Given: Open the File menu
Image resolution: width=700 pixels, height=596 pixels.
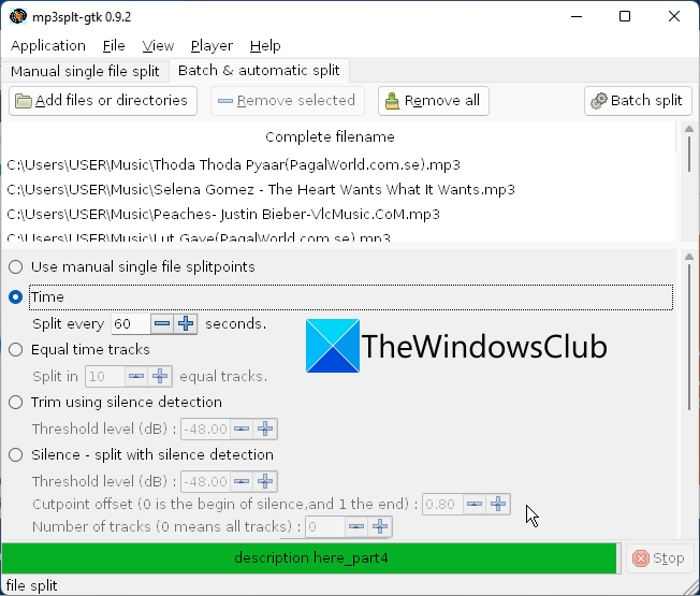Looking at the screenshot, I should (114, 46).
